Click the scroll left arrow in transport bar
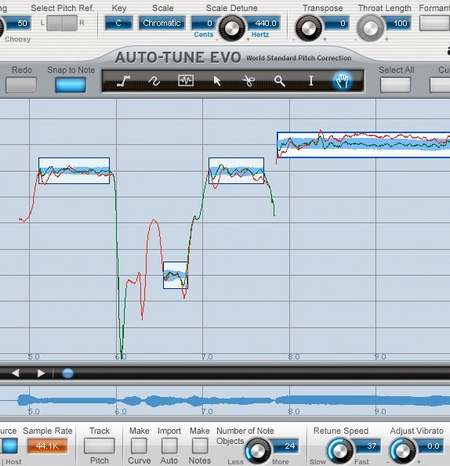Screen dimensions: 450x466 pyautogui.click(x=15, y=373)
